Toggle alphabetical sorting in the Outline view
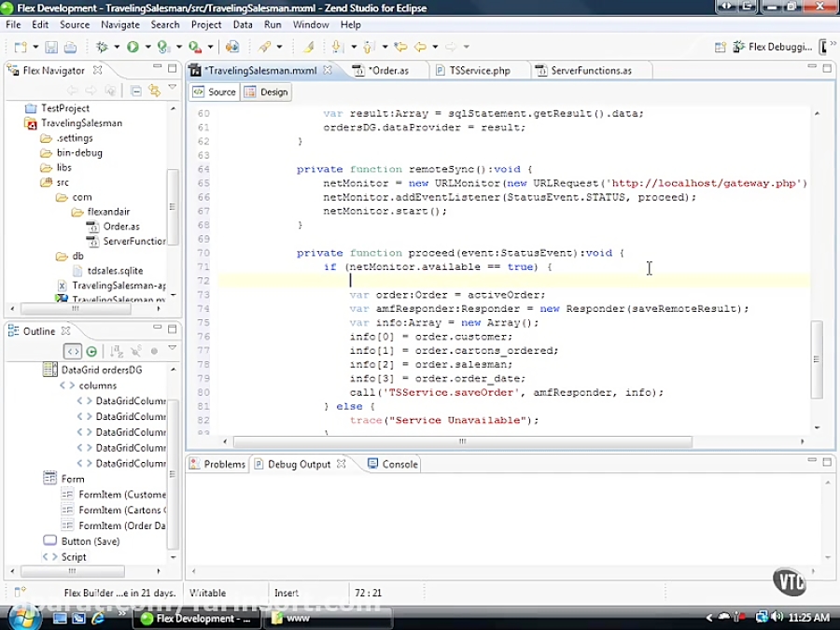This screenshot has height=630, width=840. 116,350
